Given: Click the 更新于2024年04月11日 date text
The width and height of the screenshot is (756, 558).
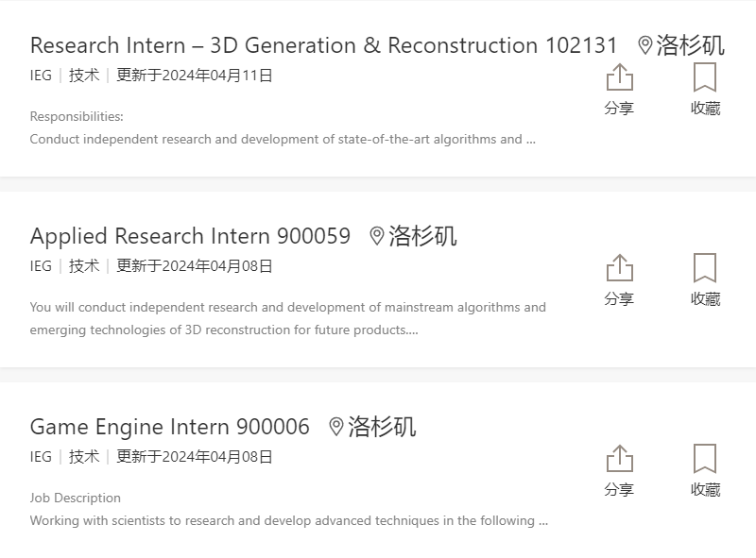Looking at the screenshot, I should (195, 76).
